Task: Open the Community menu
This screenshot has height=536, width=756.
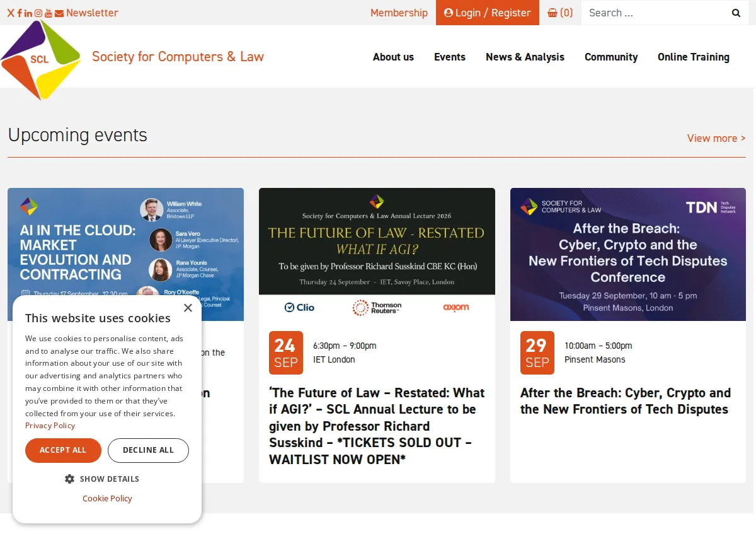Action: [x=611, y=57]
